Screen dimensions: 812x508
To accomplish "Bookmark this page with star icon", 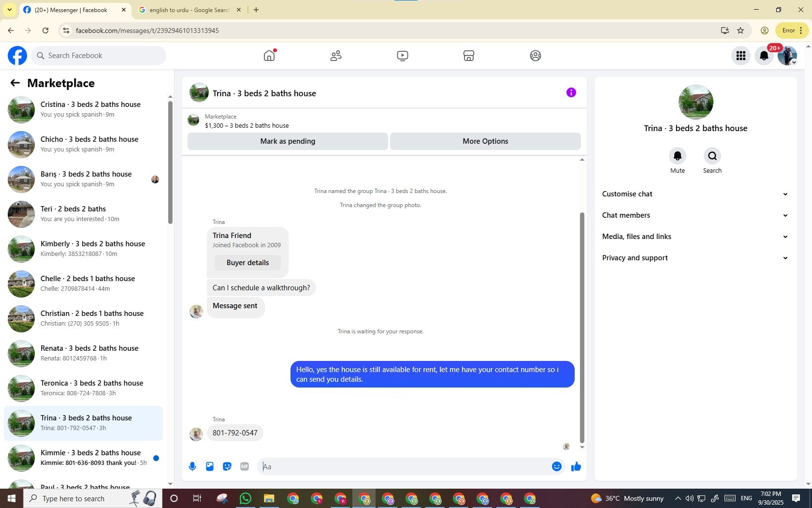I will 740,30.
